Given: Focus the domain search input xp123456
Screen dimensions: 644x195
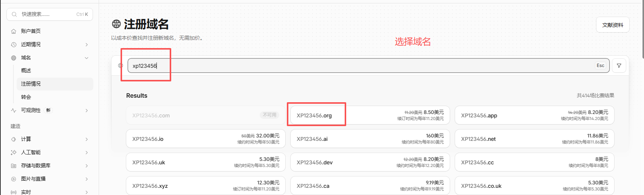Looking at the screenshot, I should click(368, 66).
